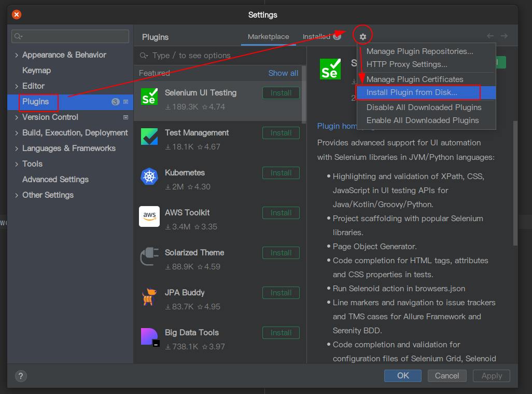Click the Plugins update count badge
Image resolution: width=532 pixels, height=394 pixels.
[x=115, y=102]
